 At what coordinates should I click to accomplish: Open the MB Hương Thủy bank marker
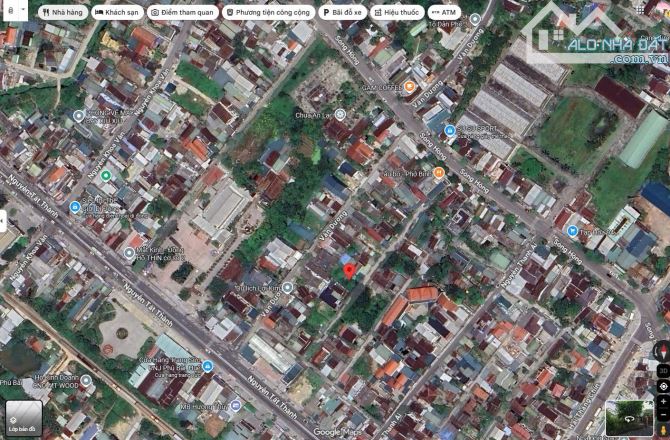pos(236,406)
